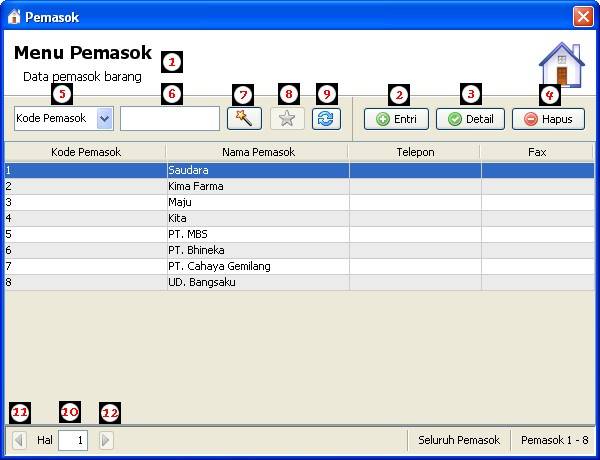Click the Telepon column header
Viewport: 600px width, 460px height.
[415, 152]
